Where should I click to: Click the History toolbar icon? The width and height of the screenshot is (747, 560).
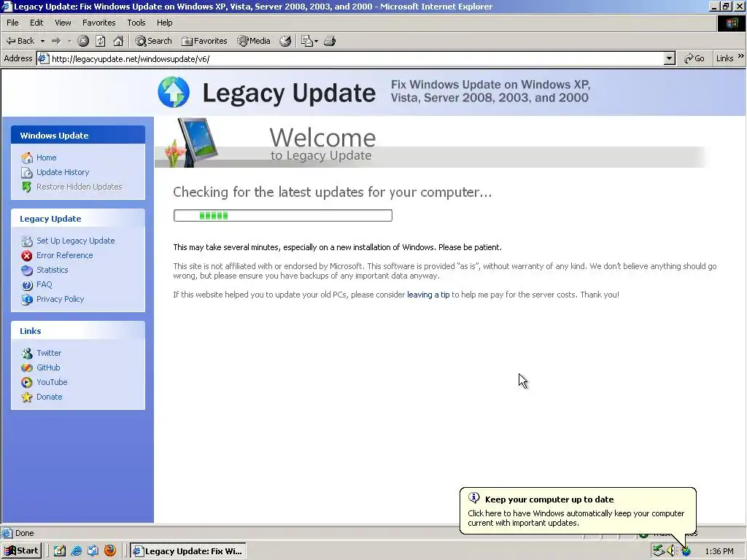click(285, 41)
